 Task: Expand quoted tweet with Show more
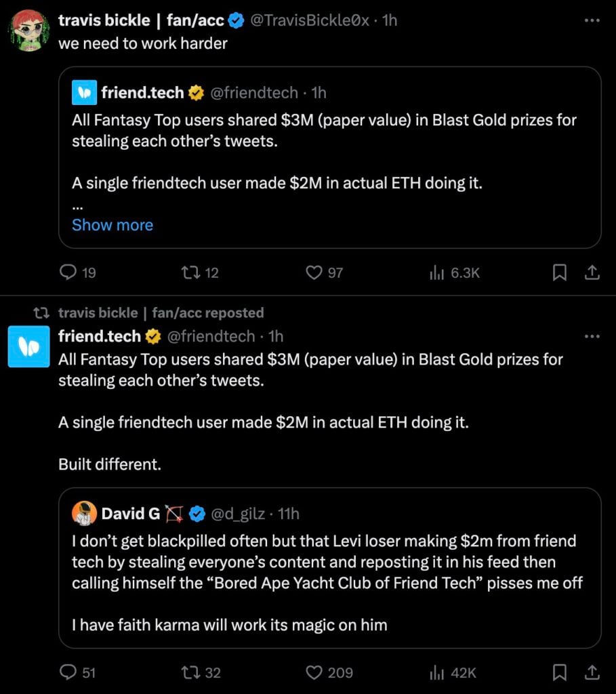pos(112,225)
